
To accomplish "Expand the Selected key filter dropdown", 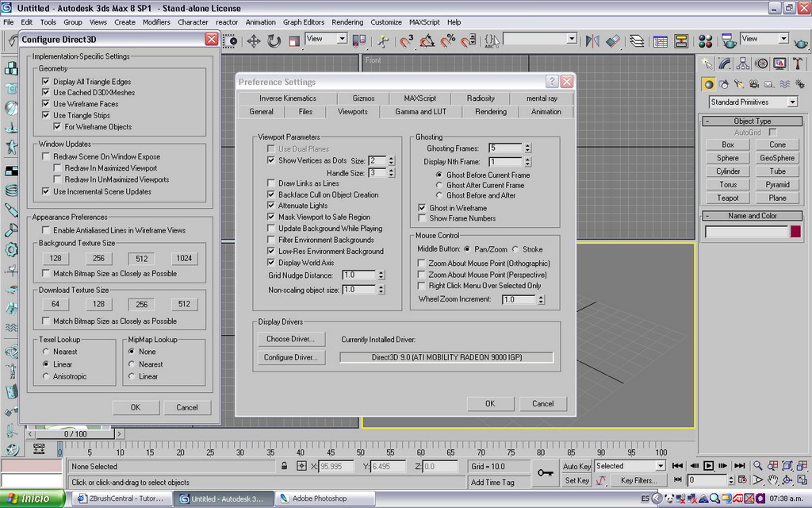I will point(660,466).
